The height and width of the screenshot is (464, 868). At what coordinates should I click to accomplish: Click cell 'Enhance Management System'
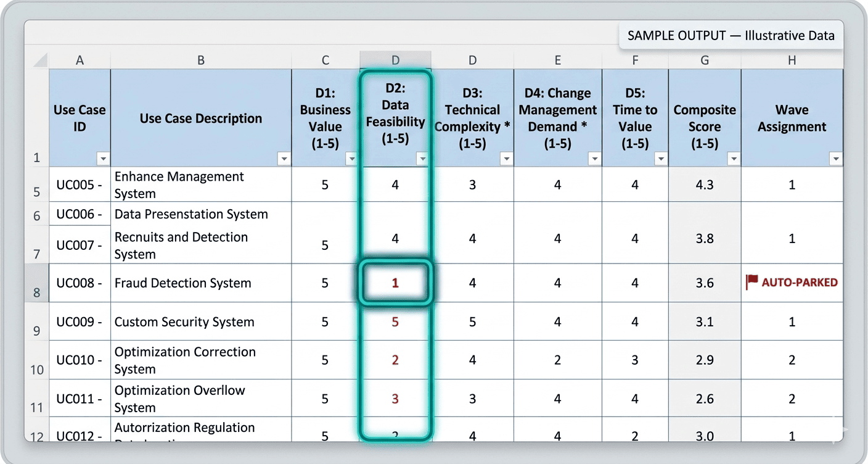(201, 184)
